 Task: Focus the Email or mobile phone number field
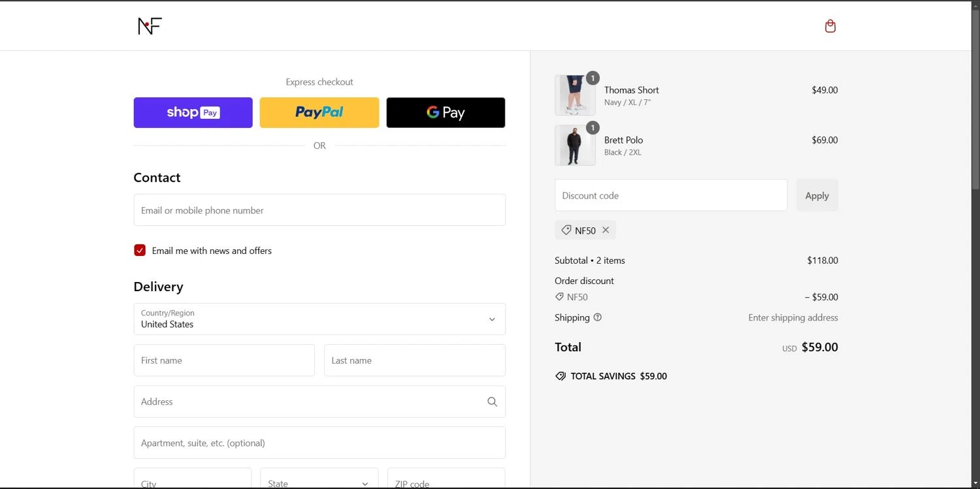click(x=319, y=210)
